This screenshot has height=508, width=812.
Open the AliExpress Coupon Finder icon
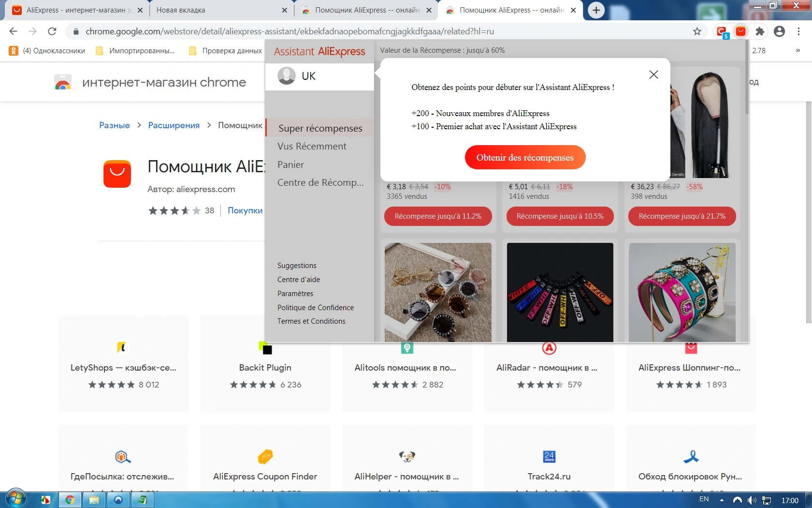(x=265, y=456)
